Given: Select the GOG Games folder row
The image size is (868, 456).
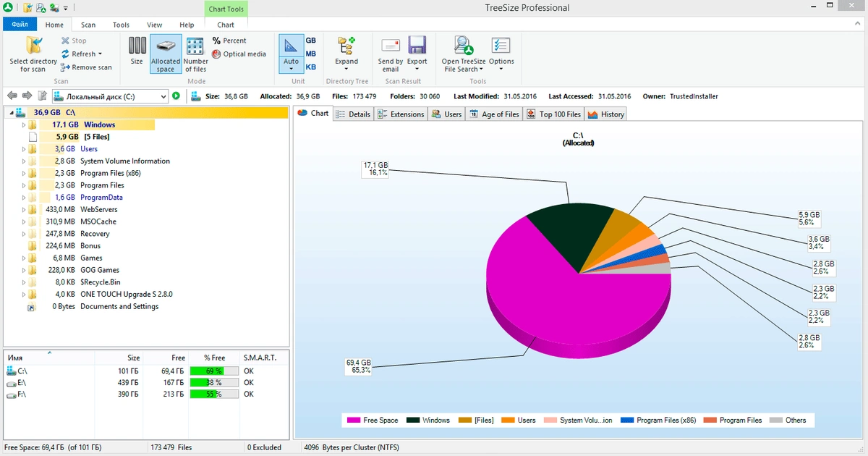Looking at the screenshot, I should (146, 270).
